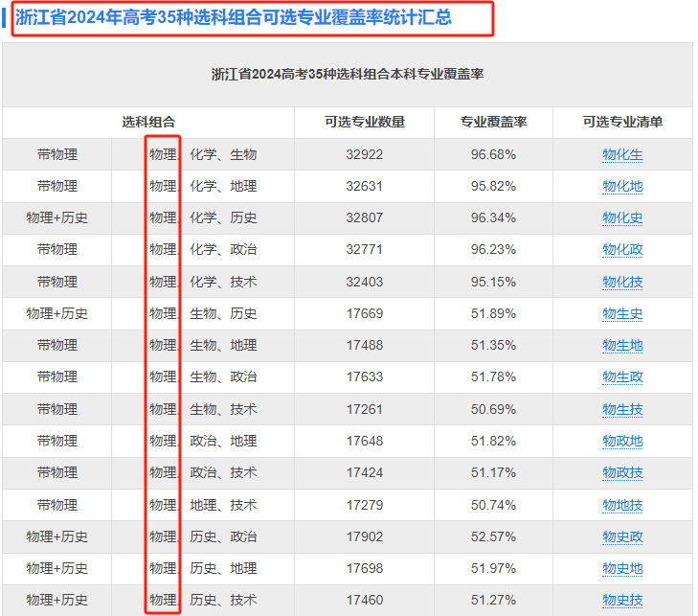Select the coverage rate 51.78%
This screenshot has height=616, width=698.
click(493, 376)
